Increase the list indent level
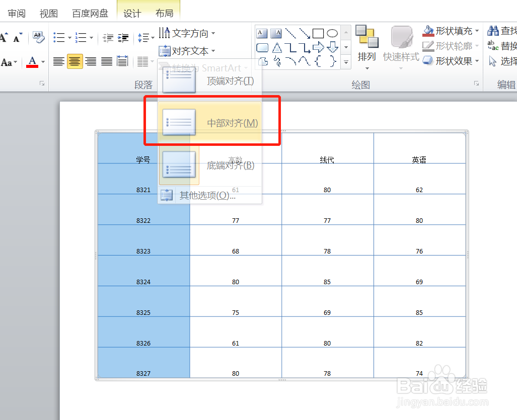 (x=123, y=38)
